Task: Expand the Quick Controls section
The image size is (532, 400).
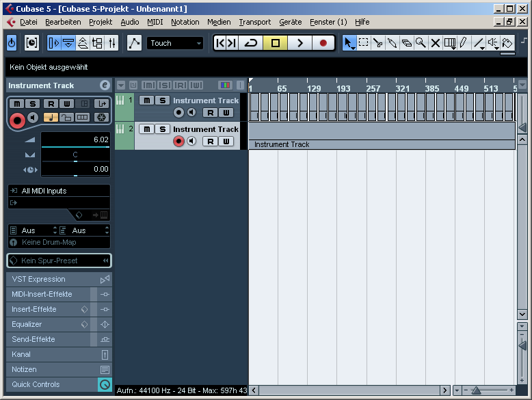Action: coord(59,384)
